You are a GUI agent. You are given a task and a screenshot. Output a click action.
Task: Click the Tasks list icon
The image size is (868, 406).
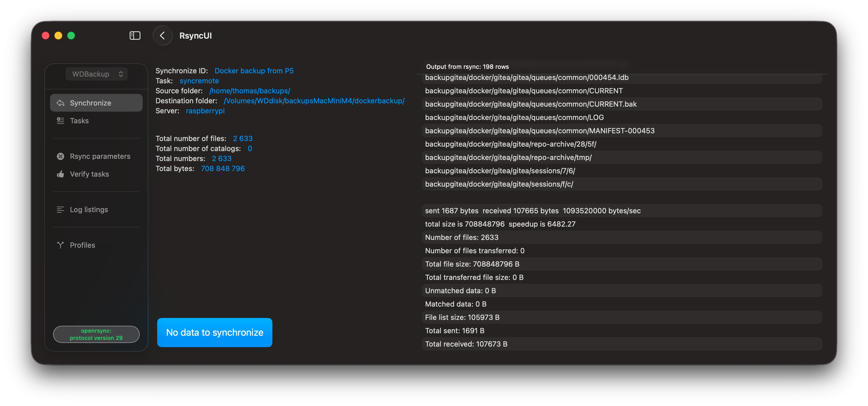[x=61, y=121]
